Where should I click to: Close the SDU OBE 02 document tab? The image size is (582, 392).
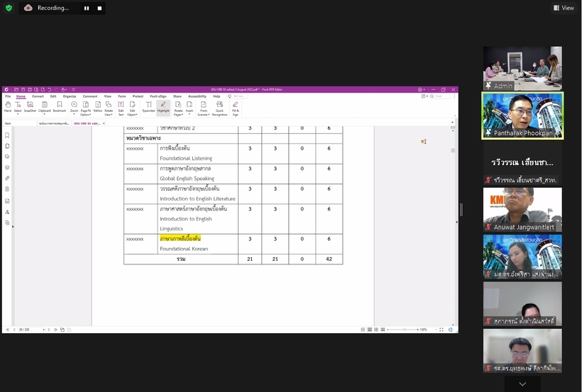pos(104,123)
